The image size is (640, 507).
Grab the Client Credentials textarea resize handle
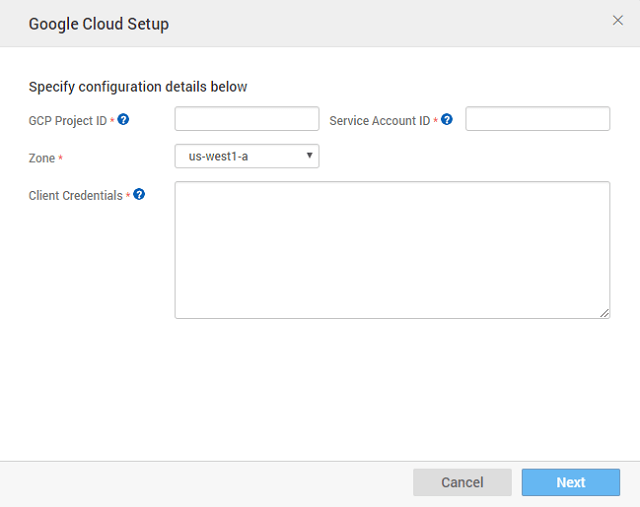(x=605, y=313)
